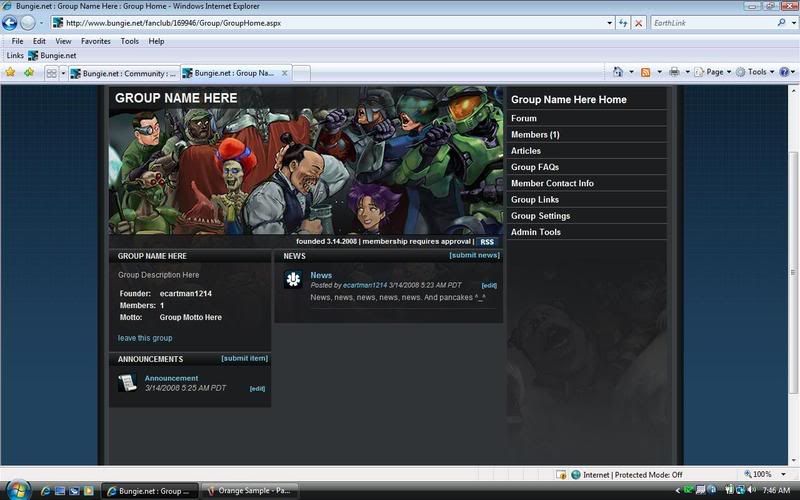Click the RSS feeds toolbar icon
This screenshot has width=800, height=500.
[646, 72]
